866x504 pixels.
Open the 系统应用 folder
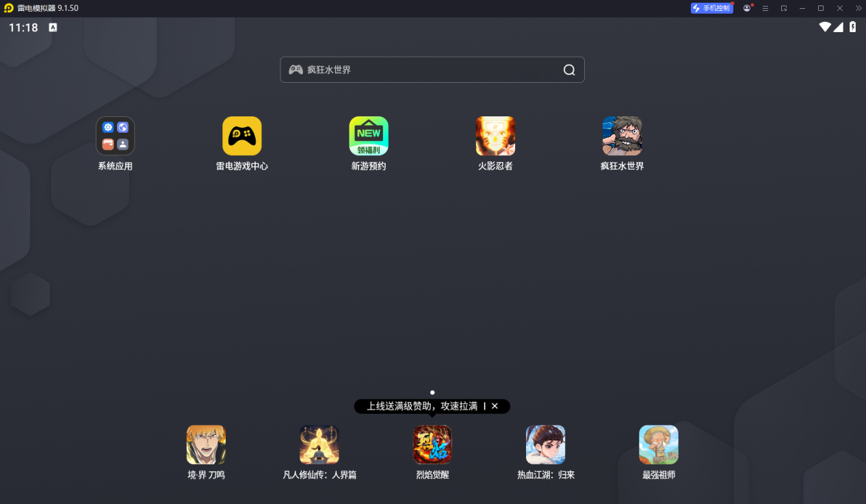pos(115,136)
